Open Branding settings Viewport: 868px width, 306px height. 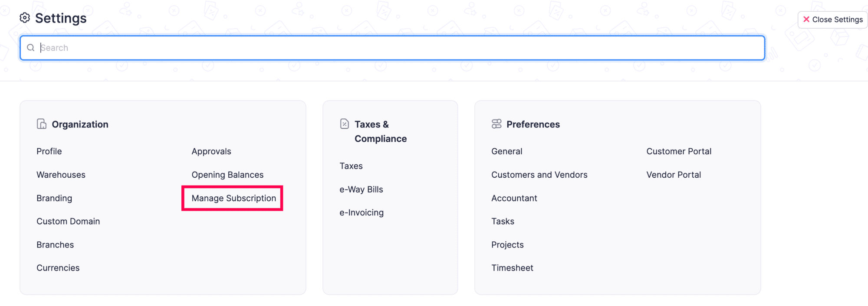[54, 198]
